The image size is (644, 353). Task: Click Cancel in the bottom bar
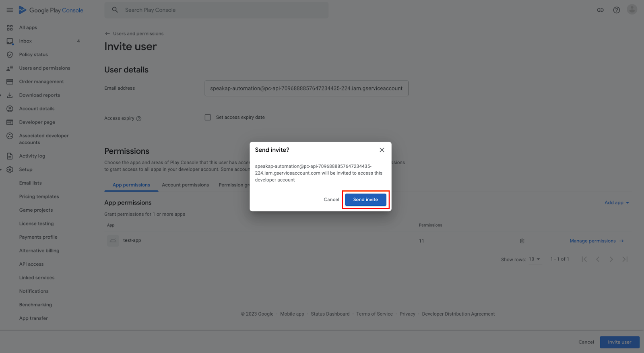[x=586, y=342]
